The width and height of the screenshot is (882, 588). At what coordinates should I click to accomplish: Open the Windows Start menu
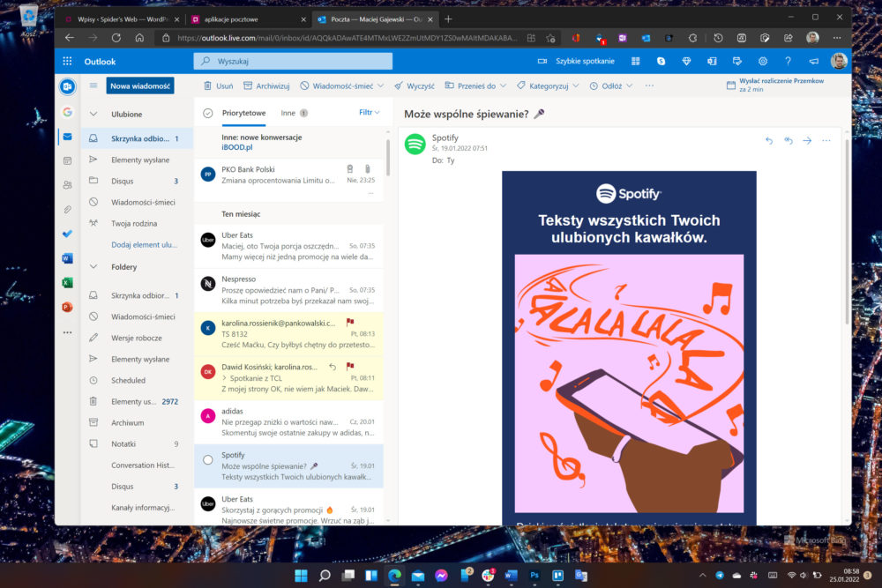[x=301, y=575]
